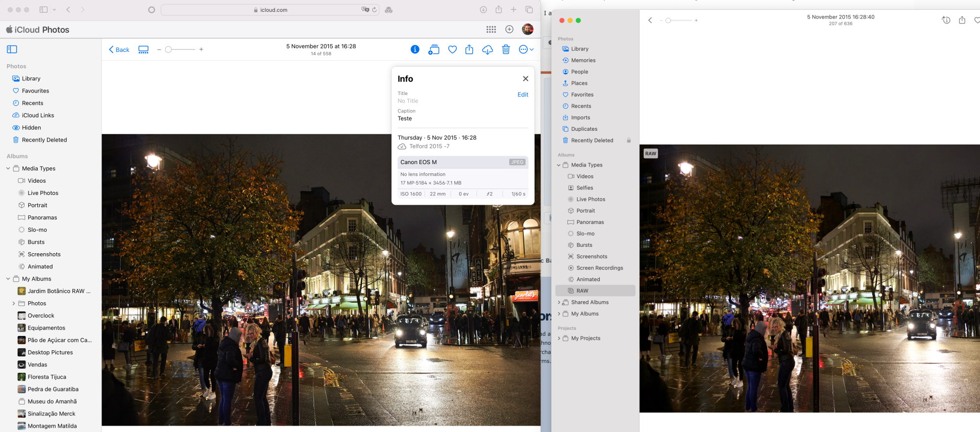Select Recently Deleted in iCloud sidebar
980x432 pixels.
[x=44, y=140]
